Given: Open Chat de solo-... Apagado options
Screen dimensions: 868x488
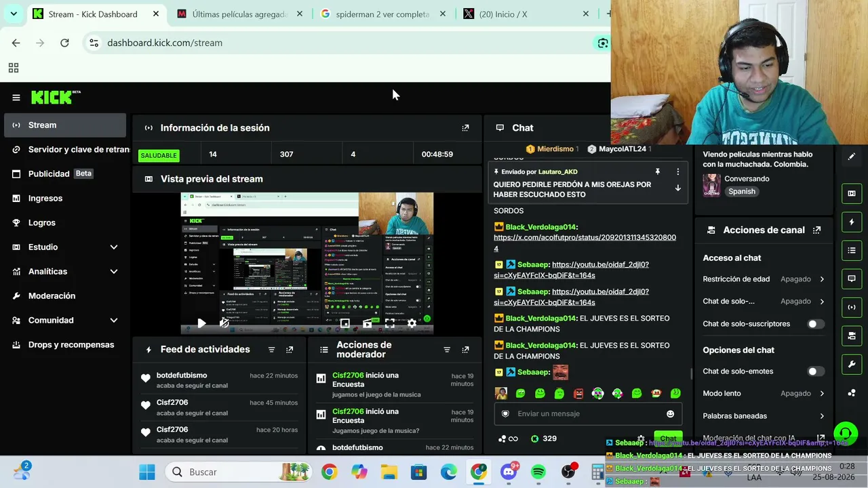Looking at the screenshot, I should point(764,302).
